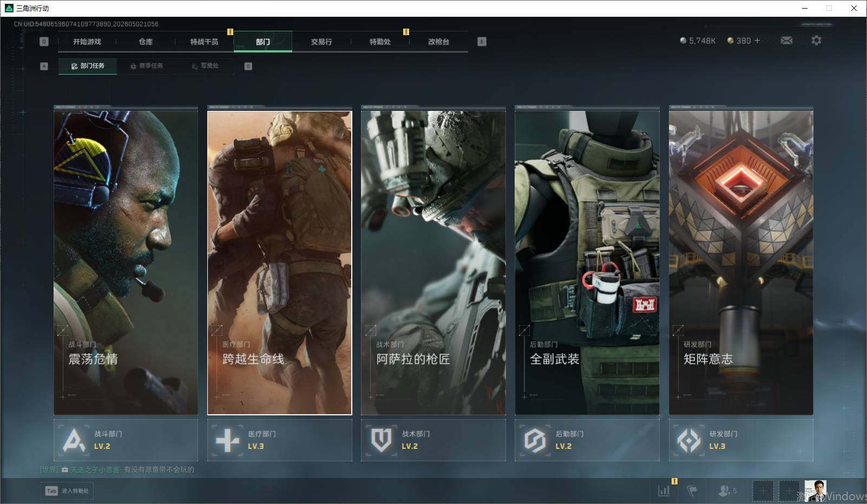867x504 pixels.
Task: Minimize the 三角洲行动 window
Action: coord(804,8)
